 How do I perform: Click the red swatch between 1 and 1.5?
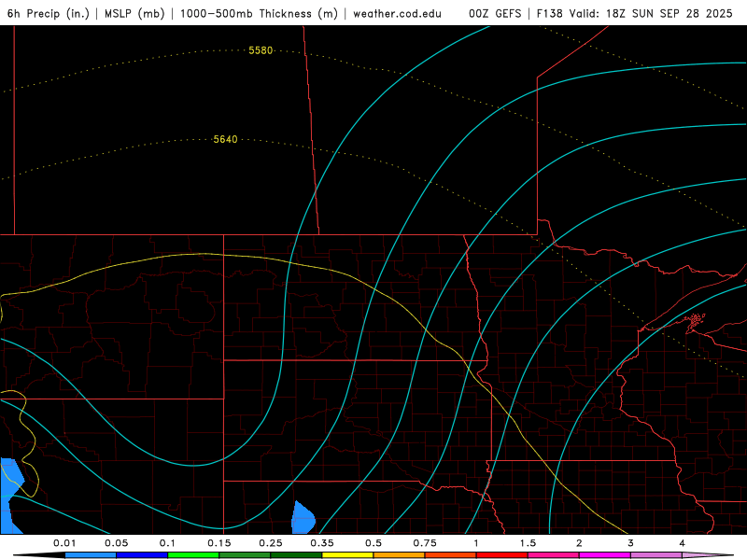[x=502, y=555]
